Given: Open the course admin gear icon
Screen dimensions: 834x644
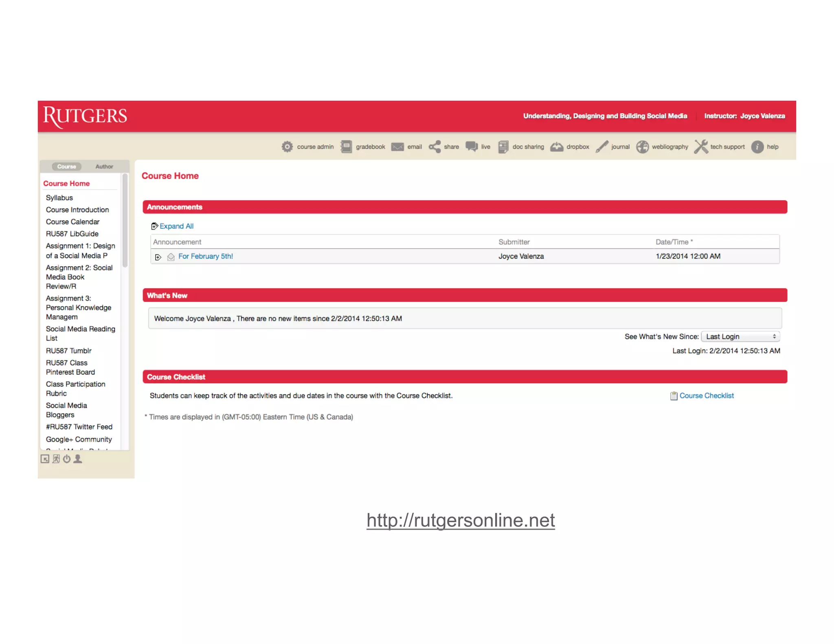Looking at the screenshot, I should (x=287, y=147).
